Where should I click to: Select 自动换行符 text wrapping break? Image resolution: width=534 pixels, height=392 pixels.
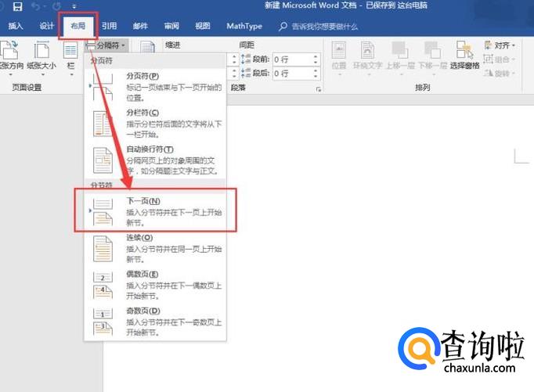pyautogui.click(x=155, y=160)
